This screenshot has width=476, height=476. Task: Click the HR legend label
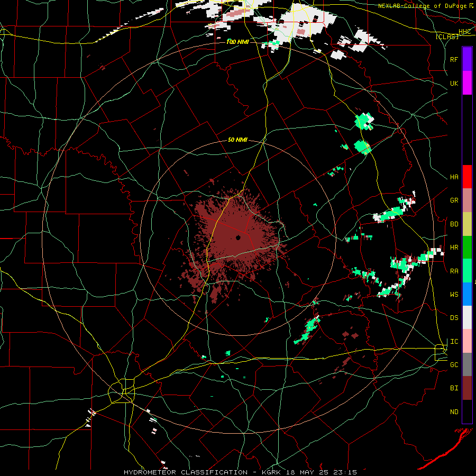pos(454,248)
